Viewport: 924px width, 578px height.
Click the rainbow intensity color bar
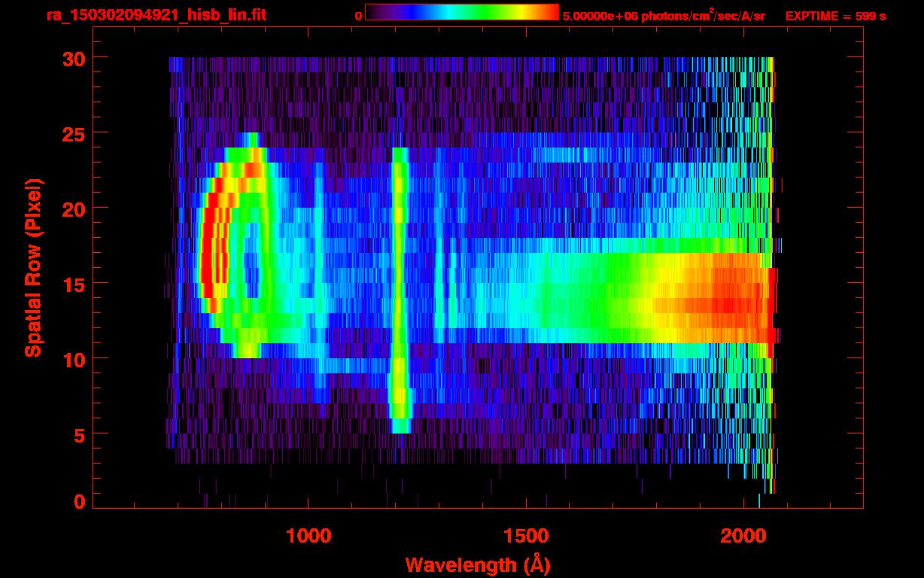coord(462,13)
